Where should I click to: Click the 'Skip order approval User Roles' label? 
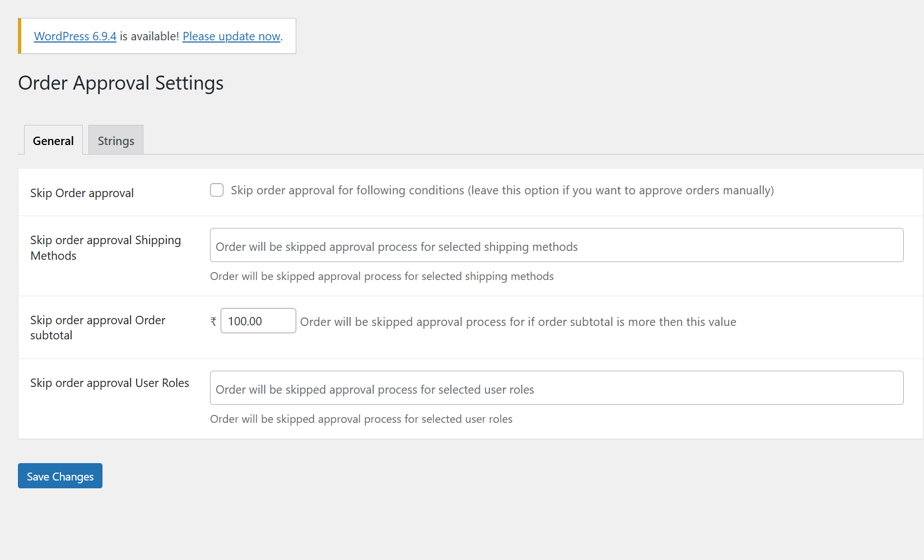click(x=109, y=383)
